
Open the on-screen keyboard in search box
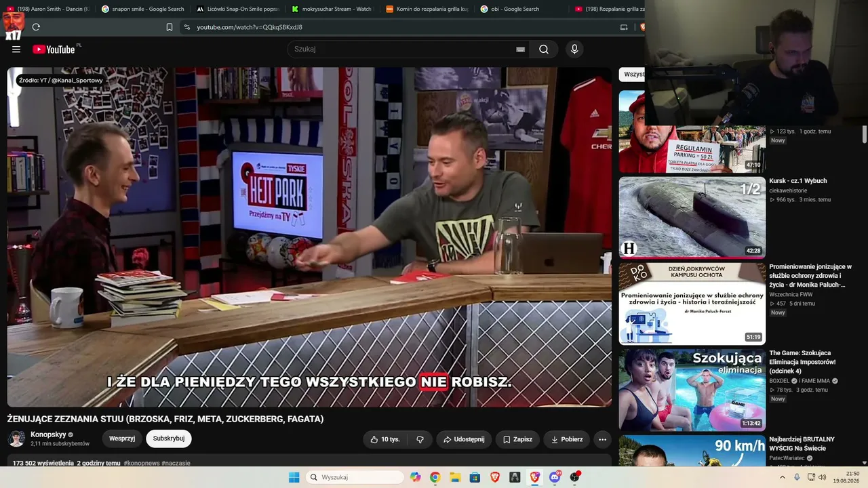pos(520,49)
